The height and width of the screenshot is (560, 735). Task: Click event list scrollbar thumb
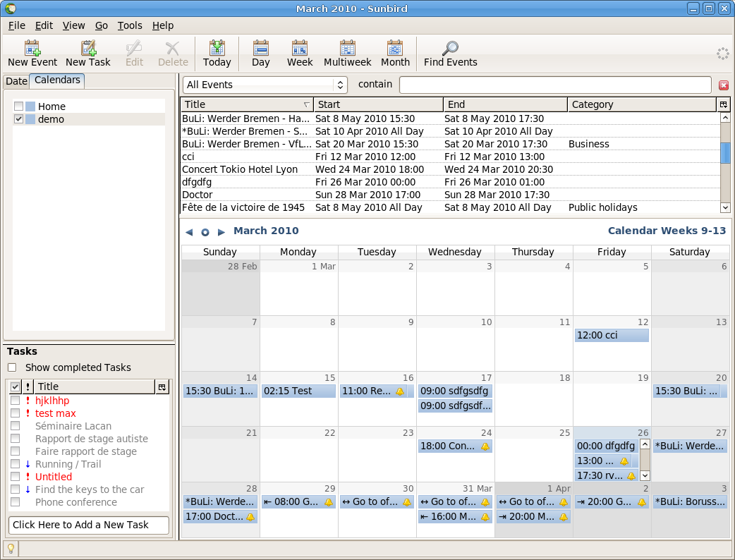[x=725, y=153]
